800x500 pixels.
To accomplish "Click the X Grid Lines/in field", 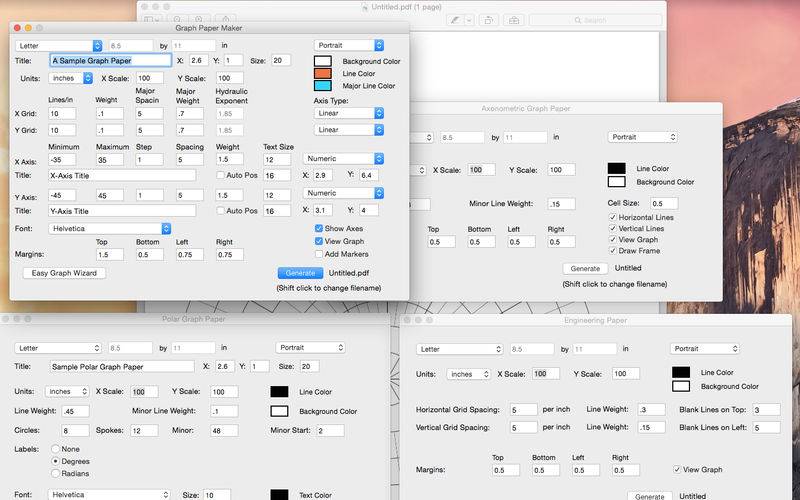I will click(x=62, y=114).
